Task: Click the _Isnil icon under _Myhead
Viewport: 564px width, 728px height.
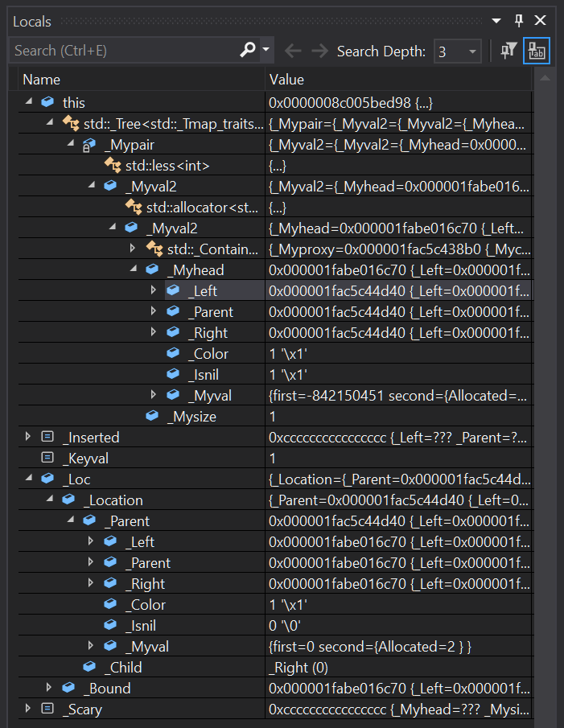Action: 173,373
